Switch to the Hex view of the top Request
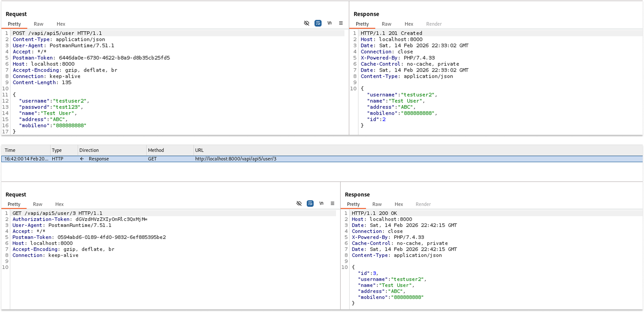This screenshot has height=312, width=644. coord(61,24)
